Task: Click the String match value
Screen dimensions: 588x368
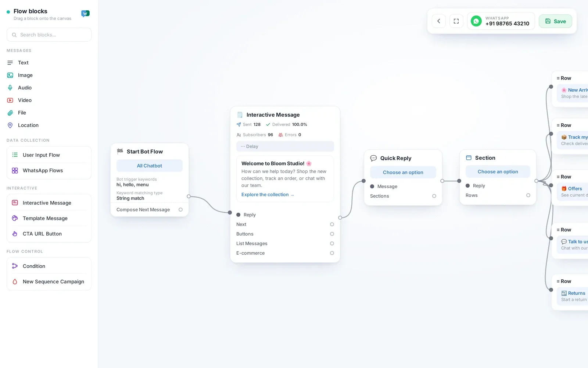Action: (x=130, y=198)
